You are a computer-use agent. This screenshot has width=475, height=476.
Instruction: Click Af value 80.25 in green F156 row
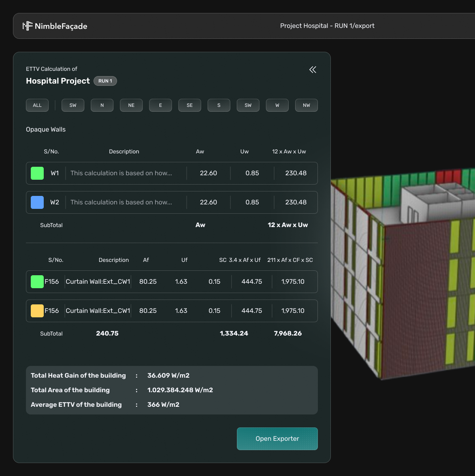point(148,282)
